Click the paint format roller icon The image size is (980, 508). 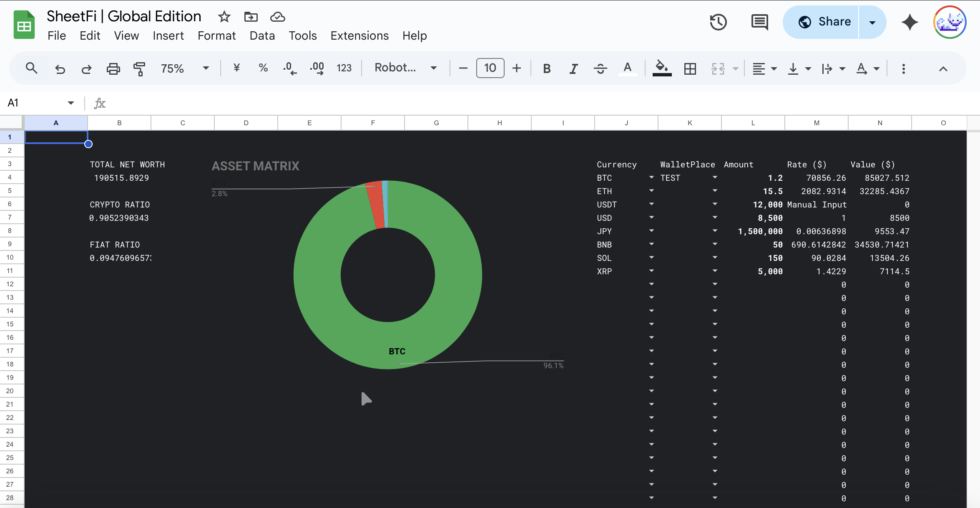(x=139, y=68)
